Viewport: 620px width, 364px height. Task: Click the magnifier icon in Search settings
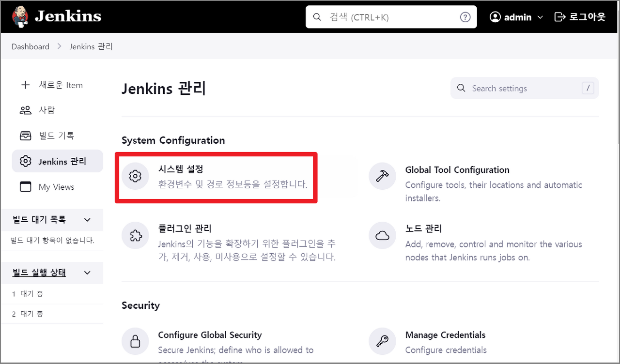click(x=462, y=89)
